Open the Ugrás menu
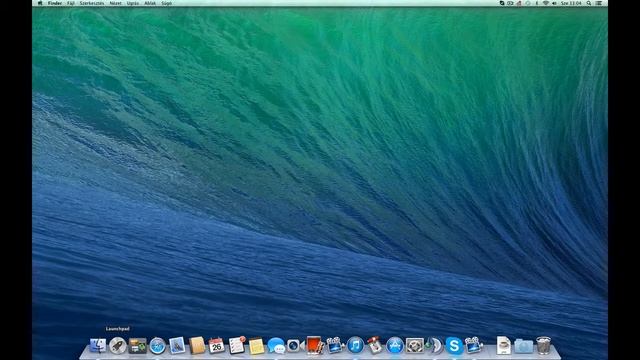The height and width of the screenshot is (360, 640). tap(133, 3)
